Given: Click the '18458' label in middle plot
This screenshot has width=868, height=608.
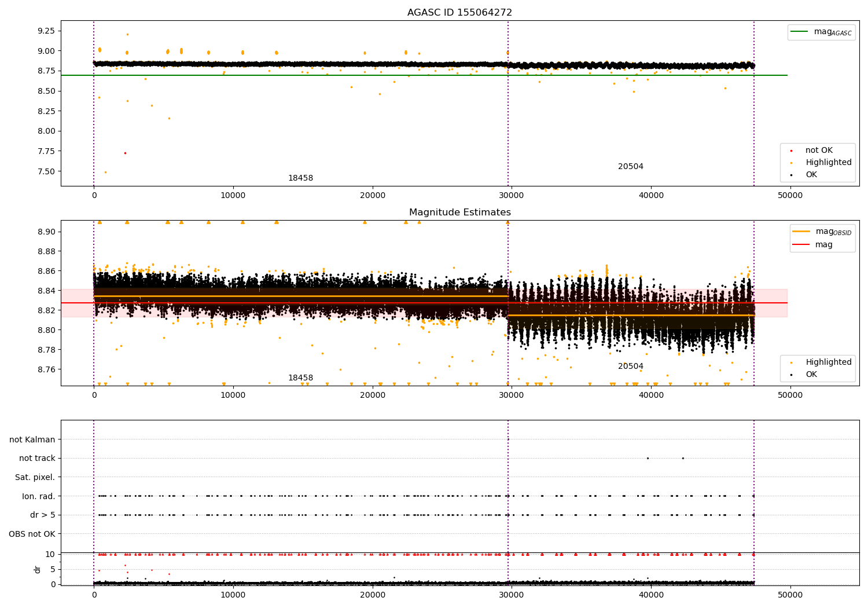Looking at the screenshot, I should (300, 378).
